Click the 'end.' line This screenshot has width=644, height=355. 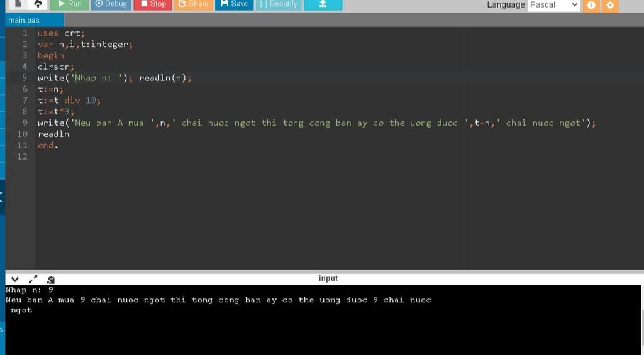48,145
